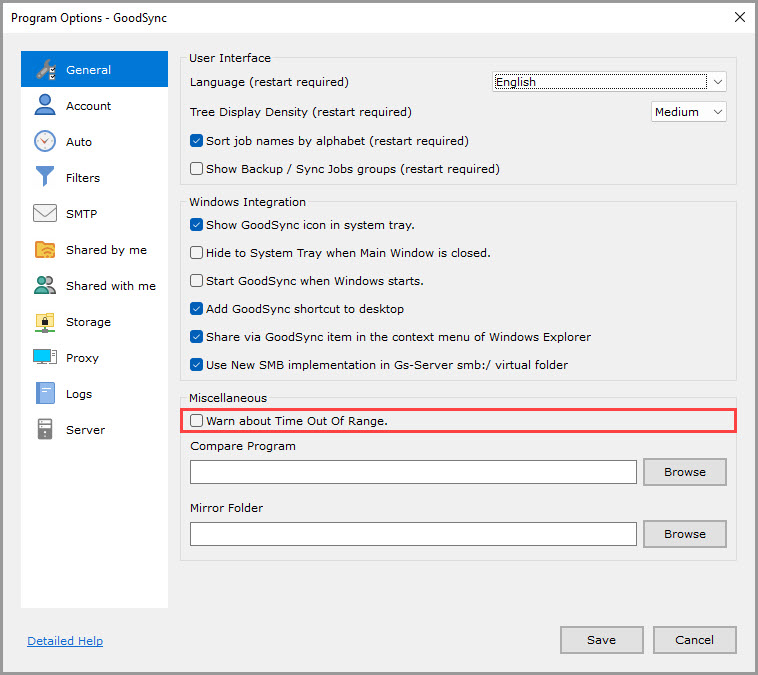Click the SMTP envelope icon
This screenshot has height=675, width=758.
45,213
